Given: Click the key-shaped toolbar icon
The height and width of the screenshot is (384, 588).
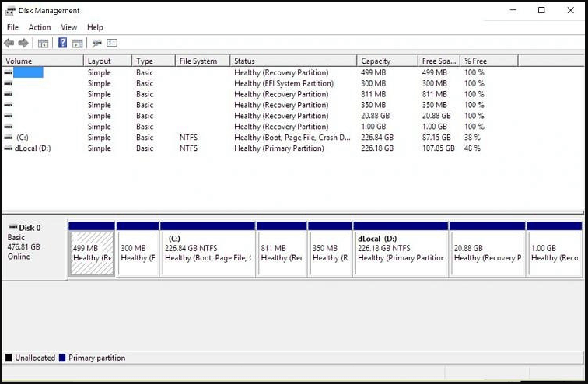Looking at the screenshot, I should coord(97,44).
